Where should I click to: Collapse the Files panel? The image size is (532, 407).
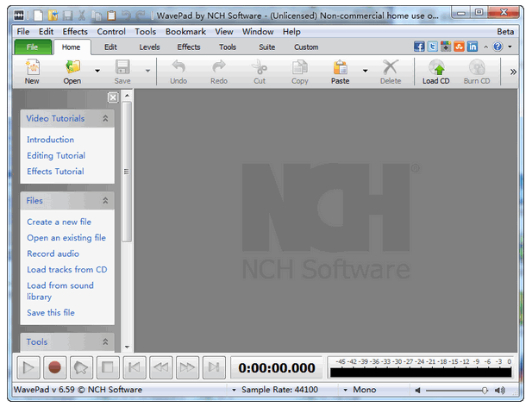(105, 200)
